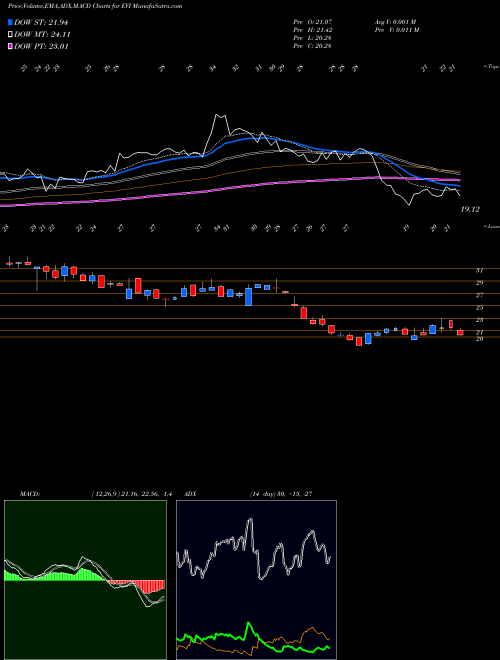Click the 19.12 price label on EMA chart
The width and height of the screenshot is (500, 660).
pos(470,209)
